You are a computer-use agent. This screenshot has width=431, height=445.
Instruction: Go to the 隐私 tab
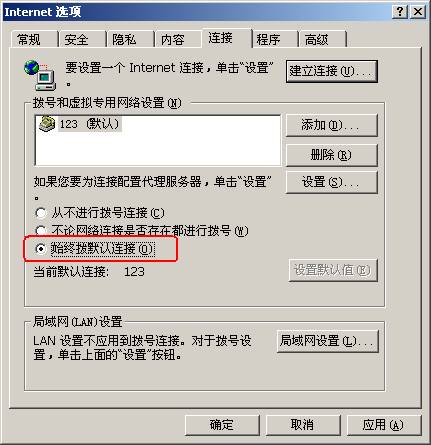[130, 39]
